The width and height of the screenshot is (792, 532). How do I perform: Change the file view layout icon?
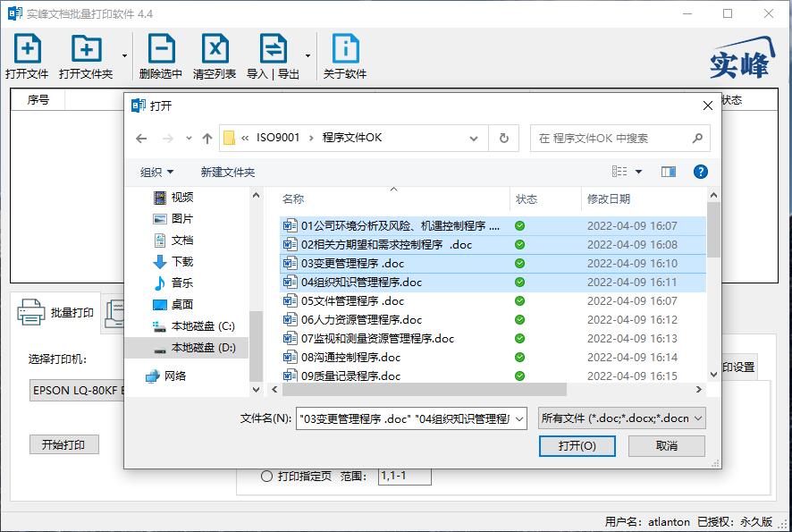[x=619, y=172]
